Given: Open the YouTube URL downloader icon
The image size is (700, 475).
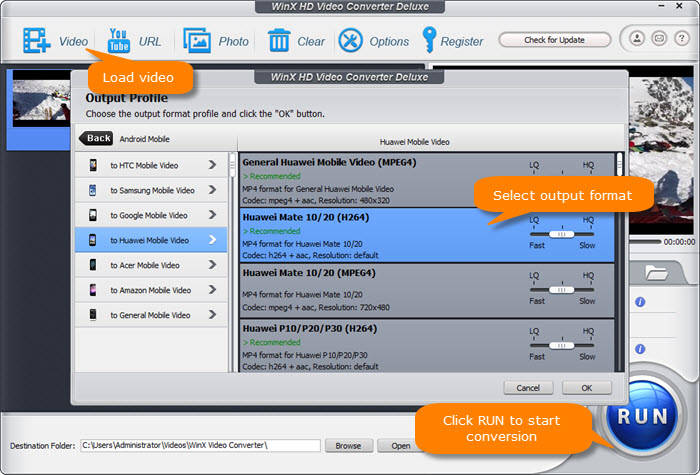Looking at the screenshot, I should (x=119, y=41).
